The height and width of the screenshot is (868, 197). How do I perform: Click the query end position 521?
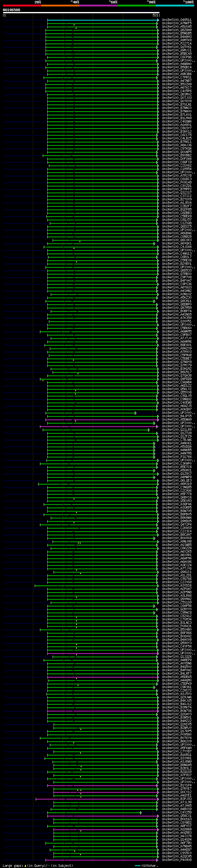155,15
